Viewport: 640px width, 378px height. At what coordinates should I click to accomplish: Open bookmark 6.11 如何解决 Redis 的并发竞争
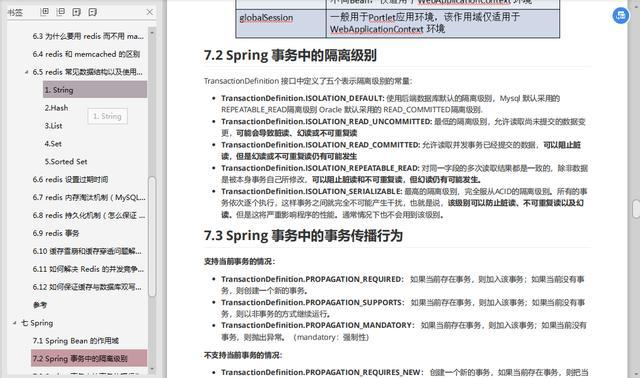point(88,269)
